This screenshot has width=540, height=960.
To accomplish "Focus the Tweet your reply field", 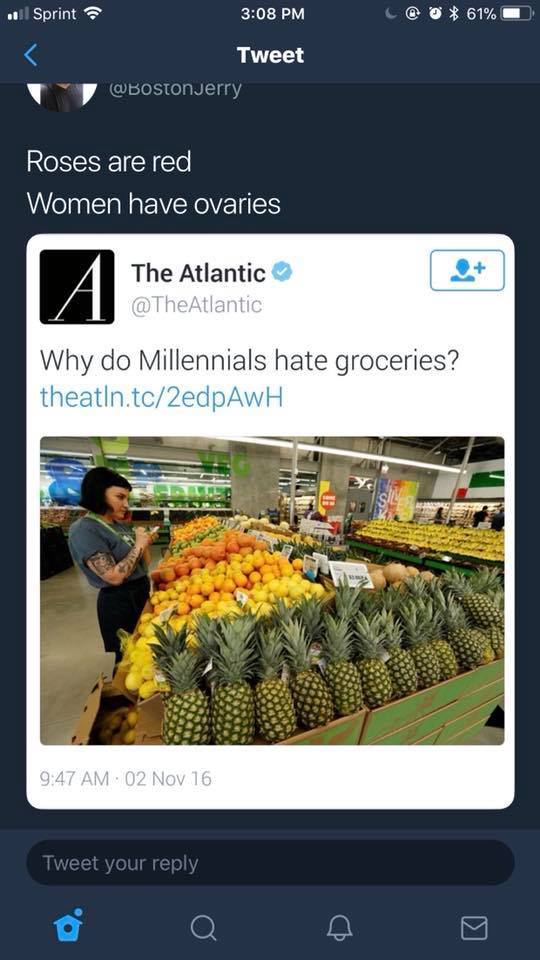I will (x=270, y=863).
